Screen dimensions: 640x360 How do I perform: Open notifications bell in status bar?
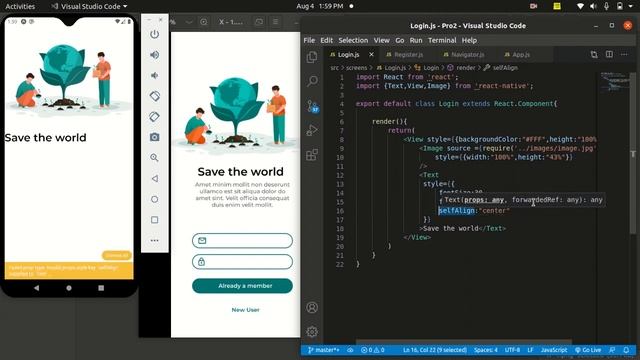(x=626, y=350)
